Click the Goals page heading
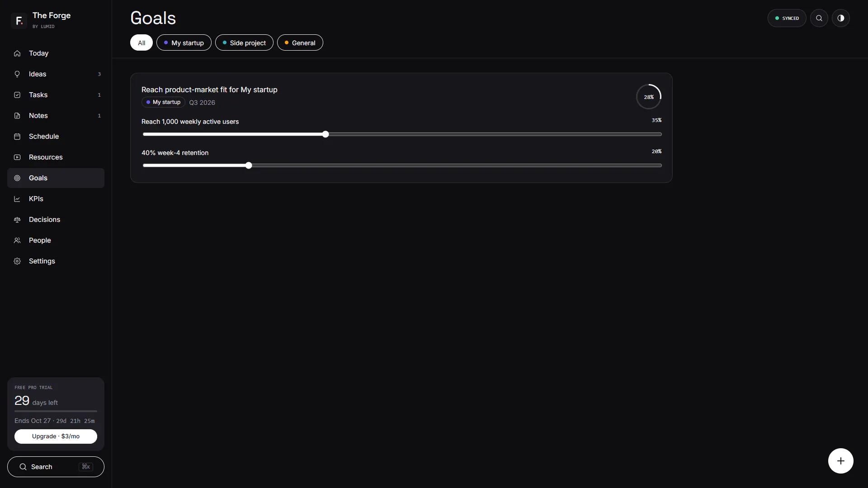 (x=153, y=18)
